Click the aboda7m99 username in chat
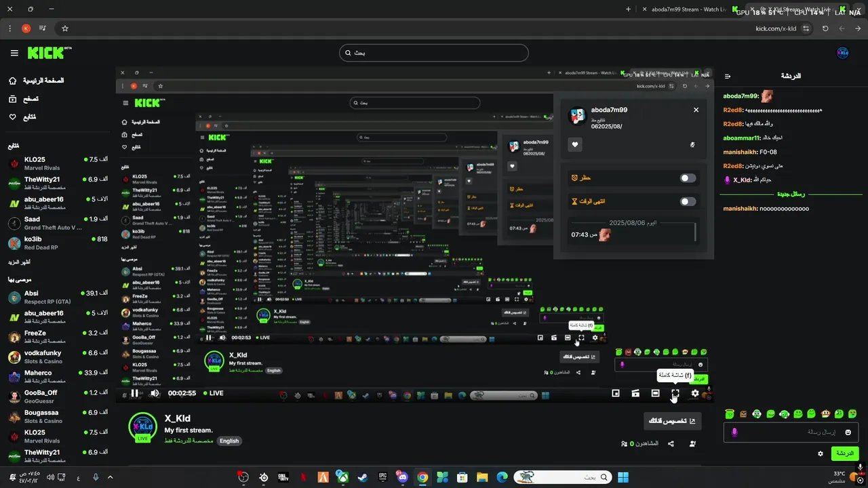This screenshot has width=868, height=488. [x=741, y=96]
